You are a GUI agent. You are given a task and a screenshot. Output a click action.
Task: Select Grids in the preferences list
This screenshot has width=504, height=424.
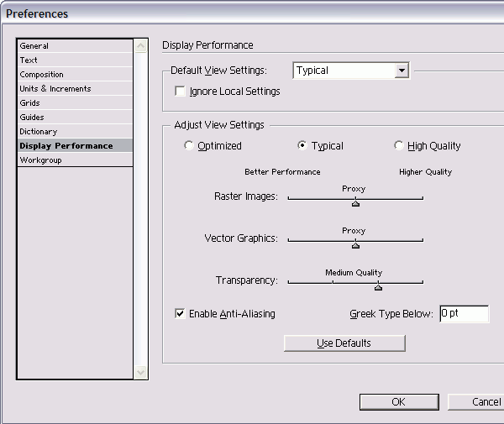pos(30,103)
